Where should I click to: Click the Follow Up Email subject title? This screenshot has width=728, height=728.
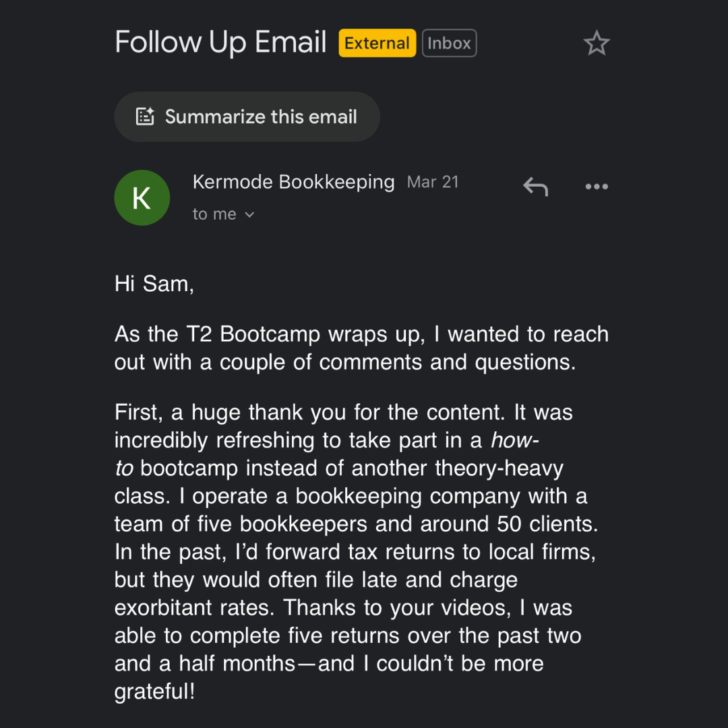tap(220, 42)
